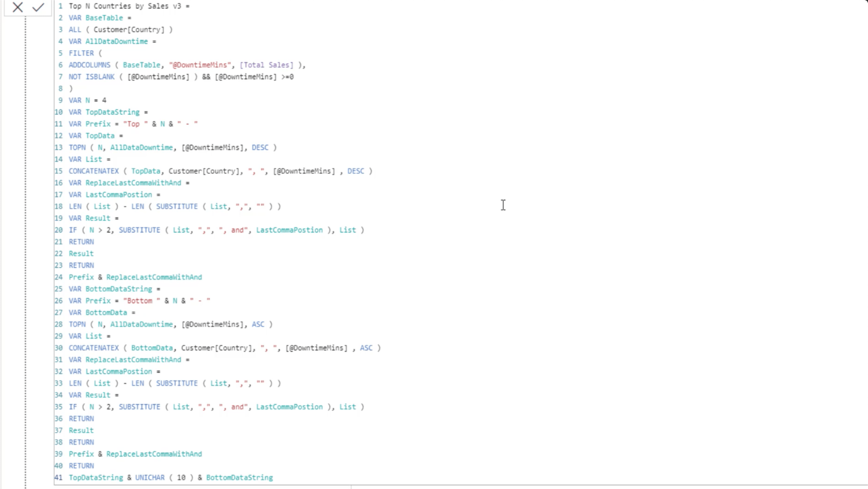Viewport: 868px width, 489px height.
Task: Click 'Prefix & ReplaceLastCommaWithAnd' on line 39
Action: click(135, 454)
